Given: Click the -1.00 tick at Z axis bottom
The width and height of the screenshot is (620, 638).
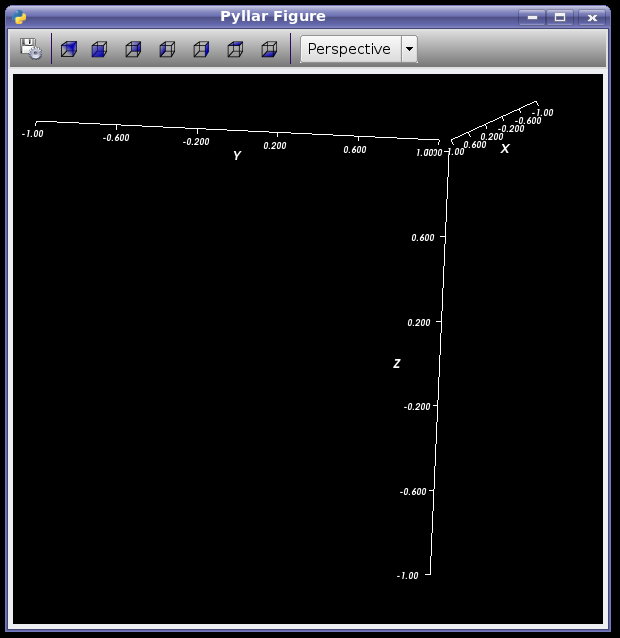Looking at the screenshot, I should coord(408,576).
